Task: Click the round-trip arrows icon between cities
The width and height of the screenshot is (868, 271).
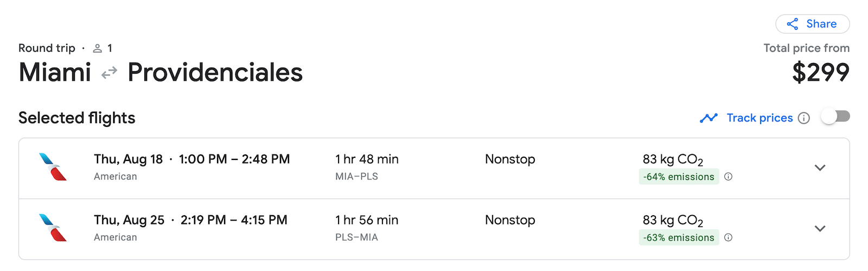Action: (110, 72)
